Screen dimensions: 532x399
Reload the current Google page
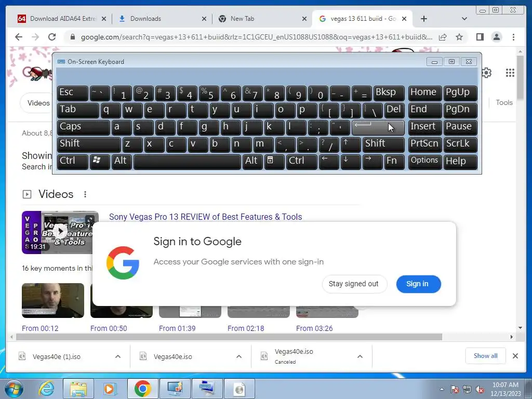point(52,37)
